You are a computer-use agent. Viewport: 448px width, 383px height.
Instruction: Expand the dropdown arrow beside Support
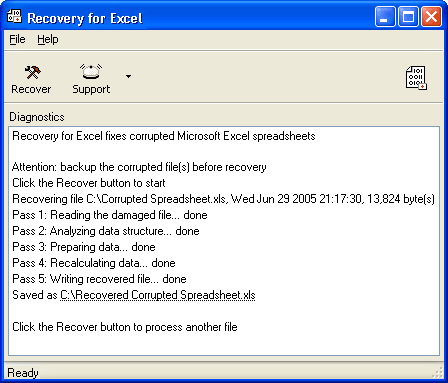pyautogui.click(x=128, y=76)
